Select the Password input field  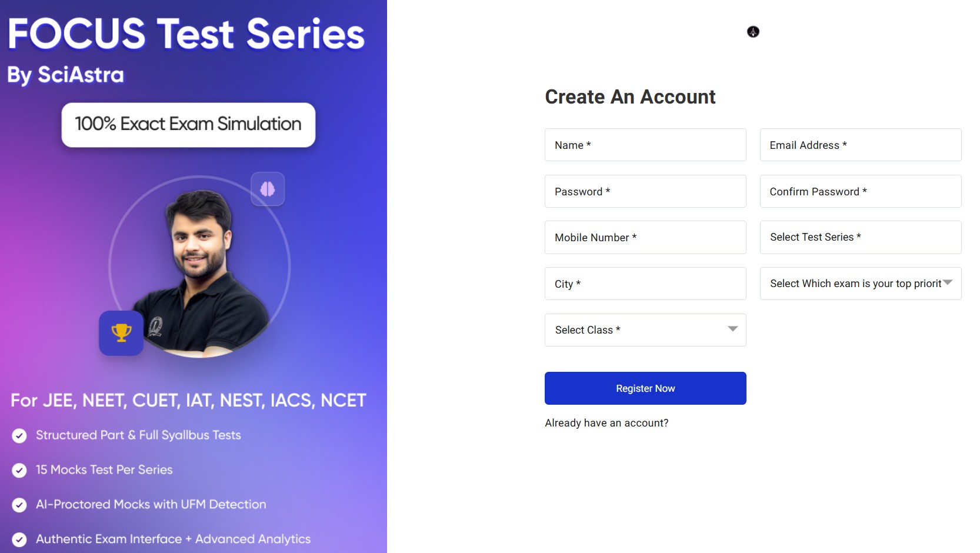point(645,191)
